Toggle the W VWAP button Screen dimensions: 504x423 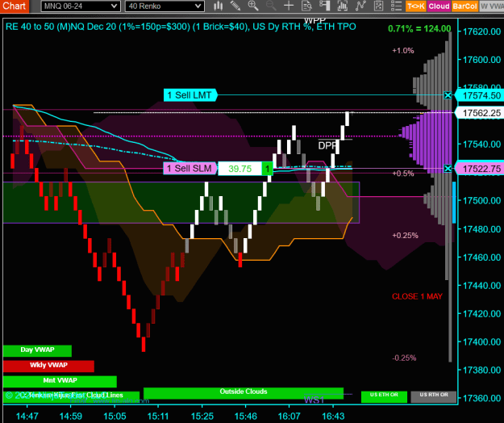tap(491, 6)
